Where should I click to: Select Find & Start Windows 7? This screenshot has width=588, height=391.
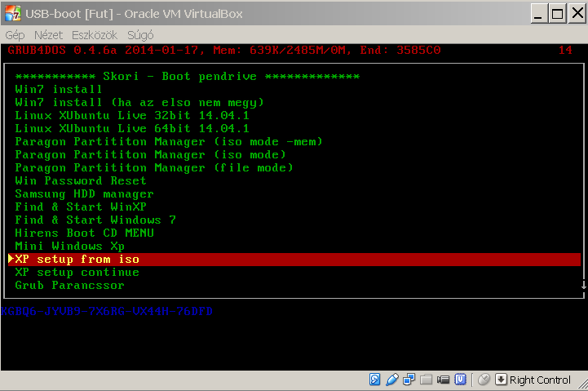click(95, 220)
